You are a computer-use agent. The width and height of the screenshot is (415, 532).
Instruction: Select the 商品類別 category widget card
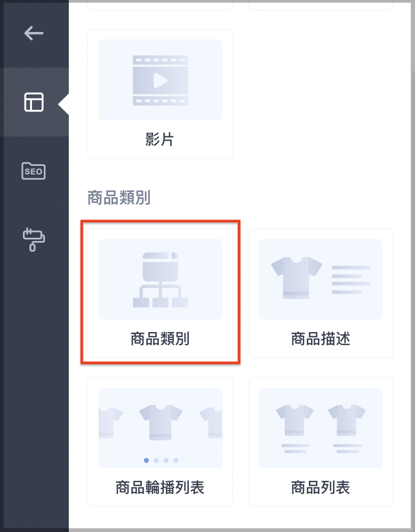[160, 293]
